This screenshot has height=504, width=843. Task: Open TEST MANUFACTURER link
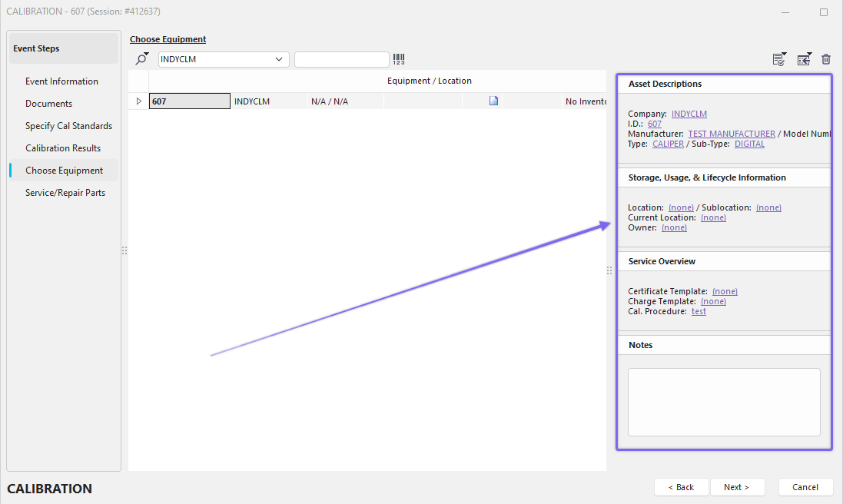[731, 134]
